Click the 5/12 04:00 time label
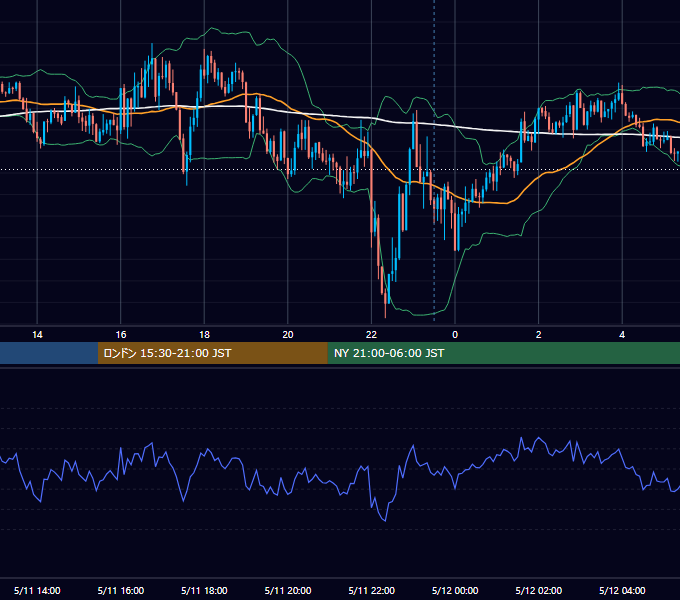Viewport: 680px width, 600px height. [622, 590]
